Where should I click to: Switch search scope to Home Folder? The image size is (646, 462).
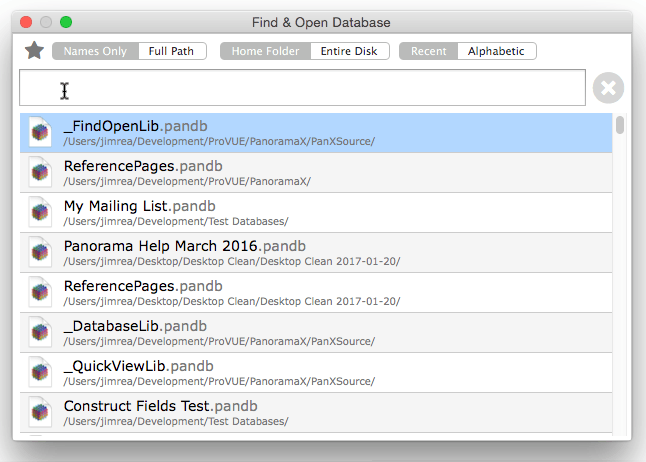265,51
